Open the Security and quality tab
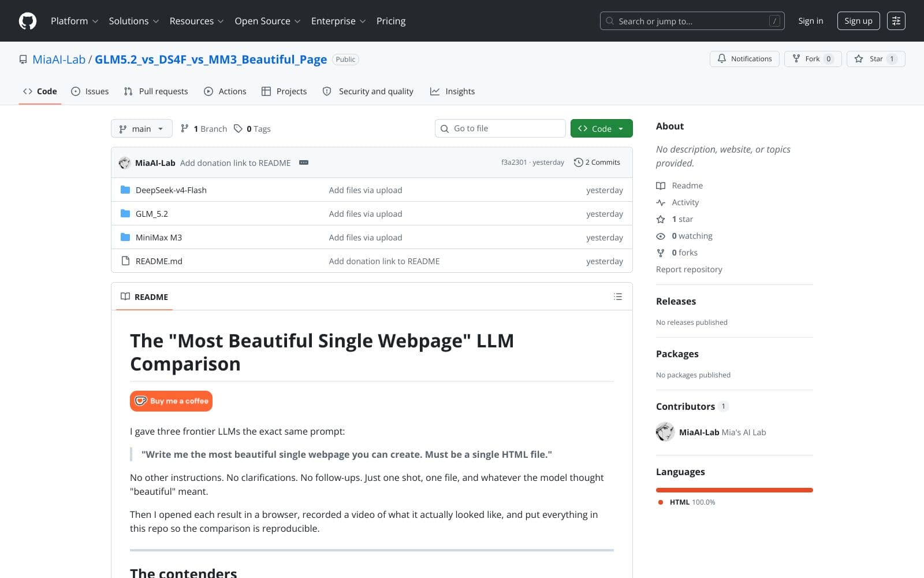Screen dimensions: 924x578 [x=368, y=91]
